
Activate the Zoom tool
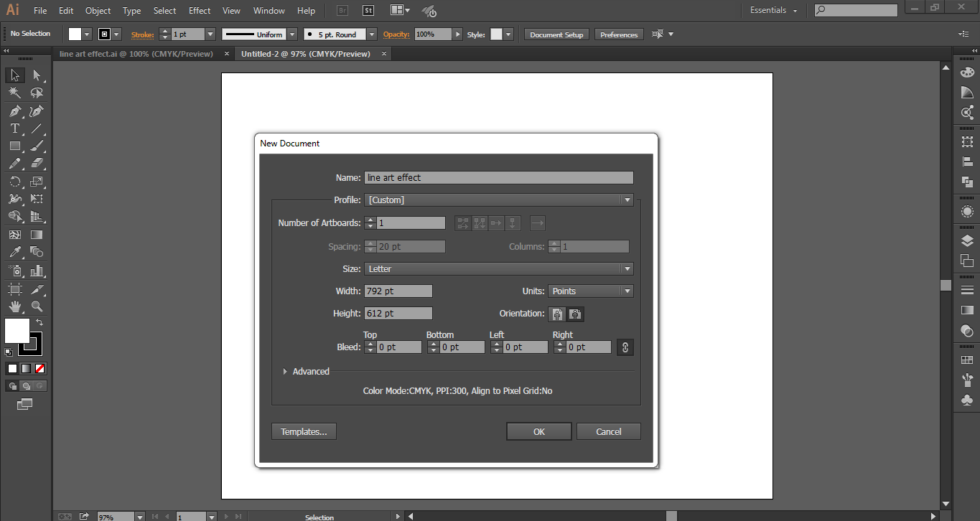point(37,307)
